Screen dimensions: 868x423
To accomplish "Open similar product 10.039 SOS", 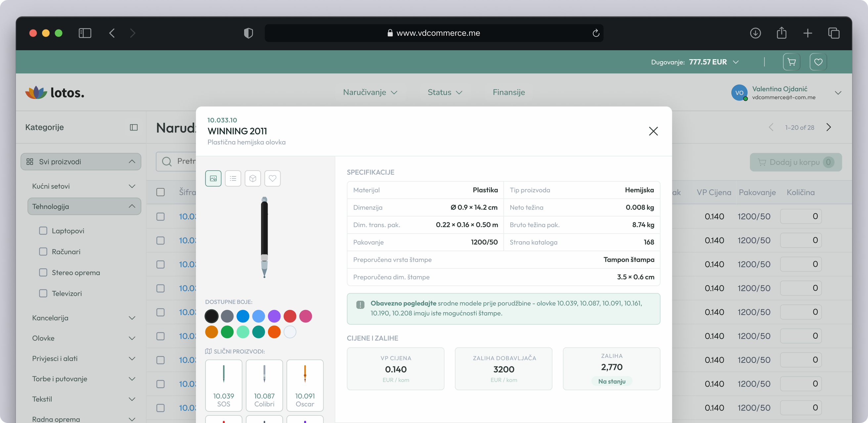I will tap(223, 385).
